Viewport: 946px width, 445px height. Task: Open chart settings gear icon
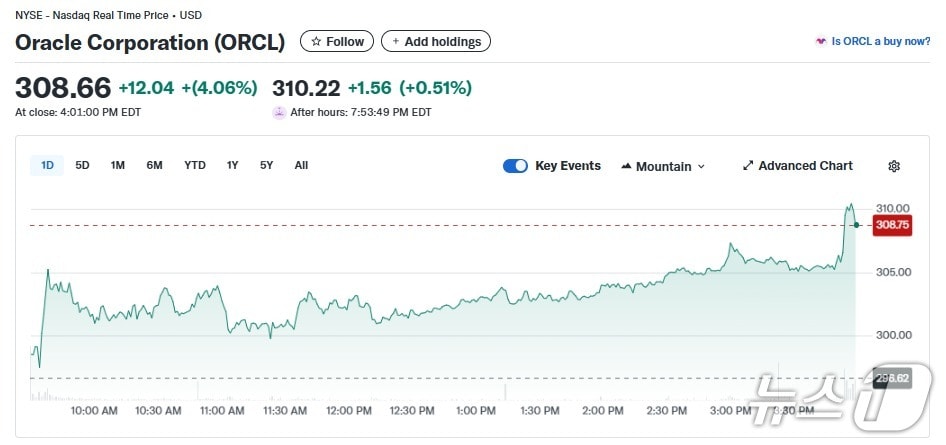click(x=894, y=166)
